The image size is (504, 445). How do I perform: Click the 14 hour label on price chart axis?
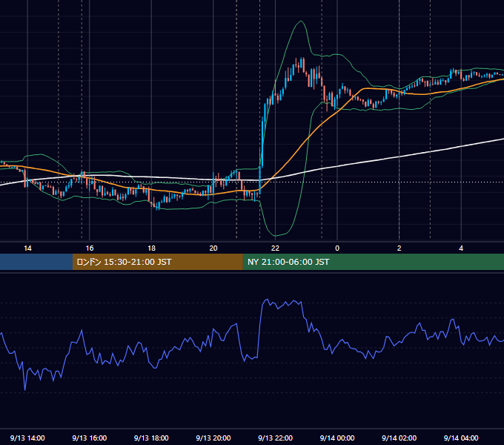pyautogui.click(x=27, y=248)
